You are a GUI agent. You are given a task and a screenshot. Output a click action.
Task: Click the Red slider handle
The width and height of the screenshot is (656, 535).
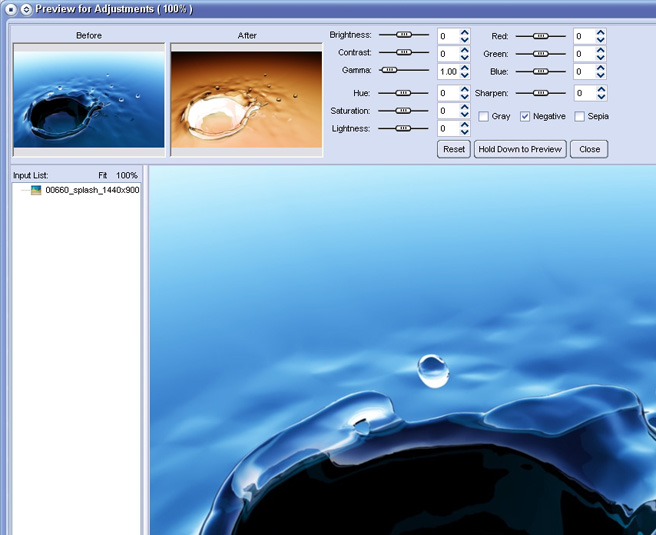[541, 36]
